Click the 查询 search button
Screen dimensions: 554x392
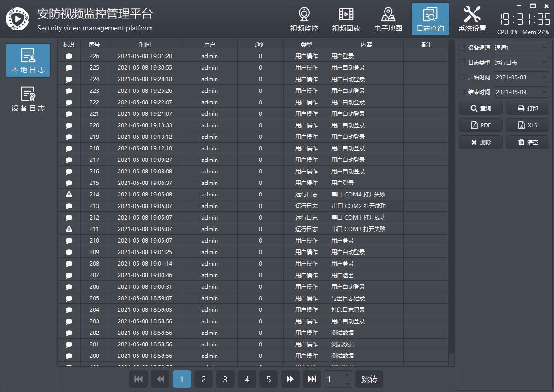[481, 108]
